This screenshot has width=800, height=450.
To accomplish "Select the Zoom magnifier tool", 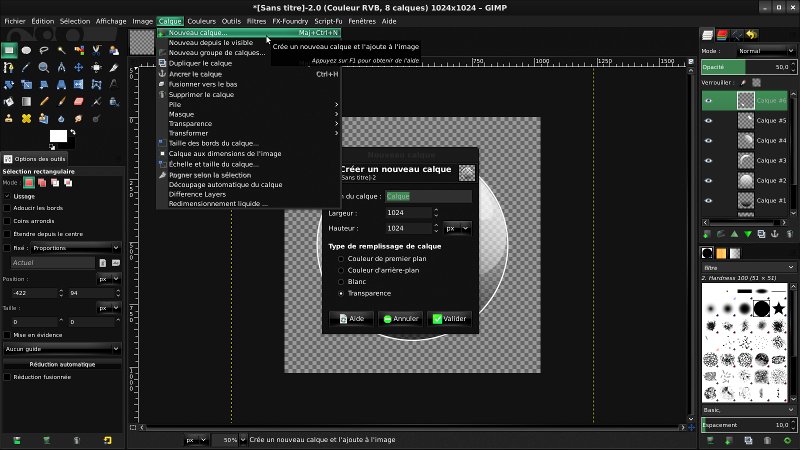I will pyautogui.click(x=44, y=67).
